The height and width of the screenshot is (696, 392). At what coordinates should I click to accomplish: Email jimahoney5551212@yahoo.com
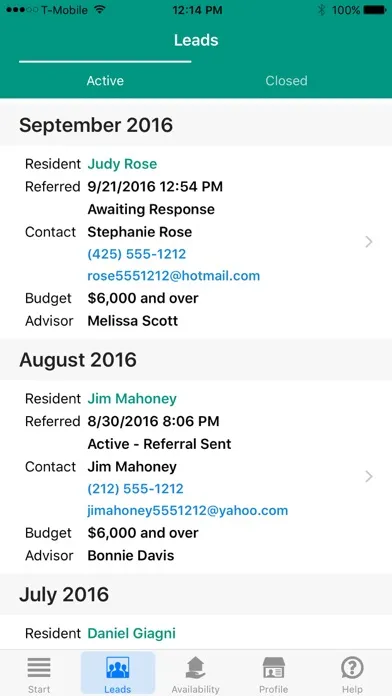(187, 511)
